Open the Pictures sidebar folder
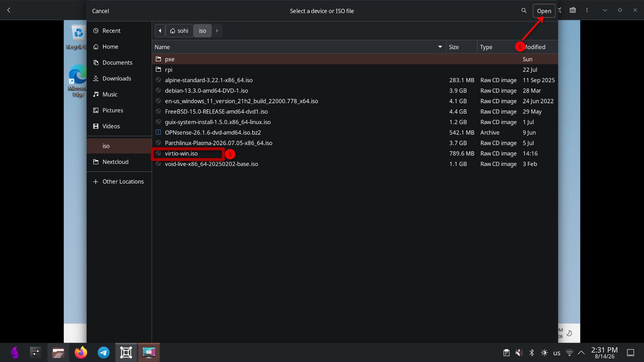This screenshot has height=362, width=644. (x=119, y=110)
